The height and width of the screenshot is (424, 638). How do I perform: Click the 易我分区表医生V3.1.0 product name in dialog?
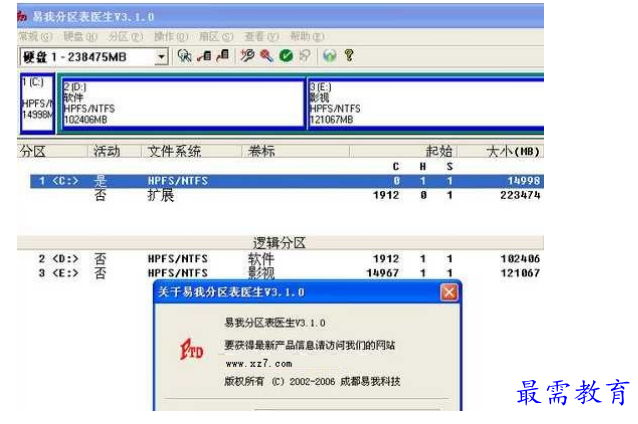point(275,323)
